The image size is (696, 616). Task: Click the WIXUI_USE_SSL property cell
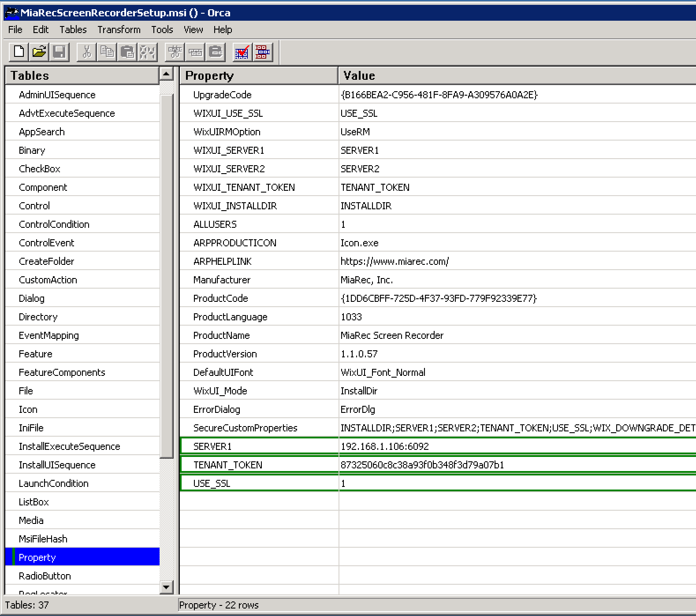[x=259, y=113]
